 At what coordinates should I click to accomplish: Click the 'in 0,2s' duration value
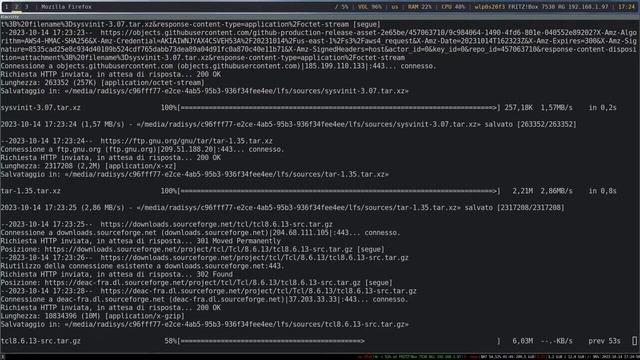[602, 108]
